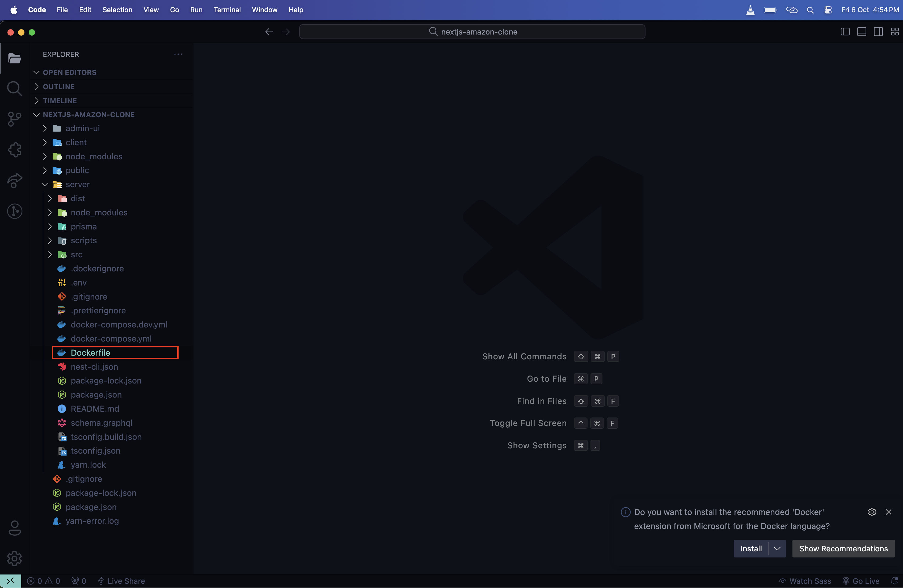This screenshot has width=903, height=588.
Task: Open the Source Control view
Action: tap(14, 119)
